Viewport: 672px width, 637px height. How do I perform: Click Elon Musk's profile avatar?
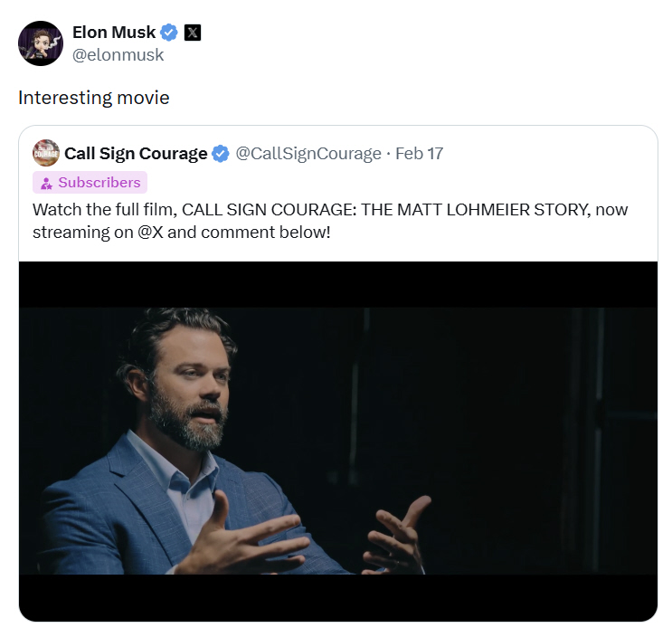pyautogui.click(x=41, y=43)
